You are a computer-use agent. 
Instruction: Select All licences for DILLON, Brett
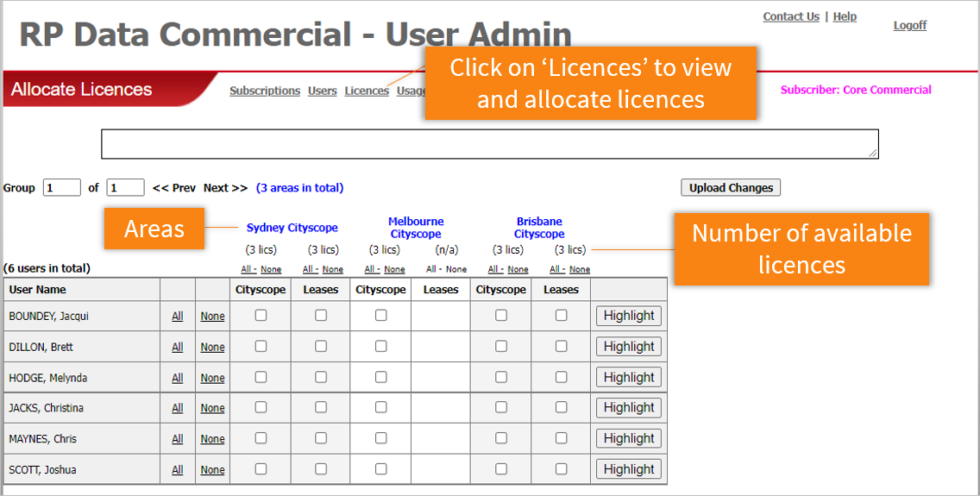click(178, 347)
